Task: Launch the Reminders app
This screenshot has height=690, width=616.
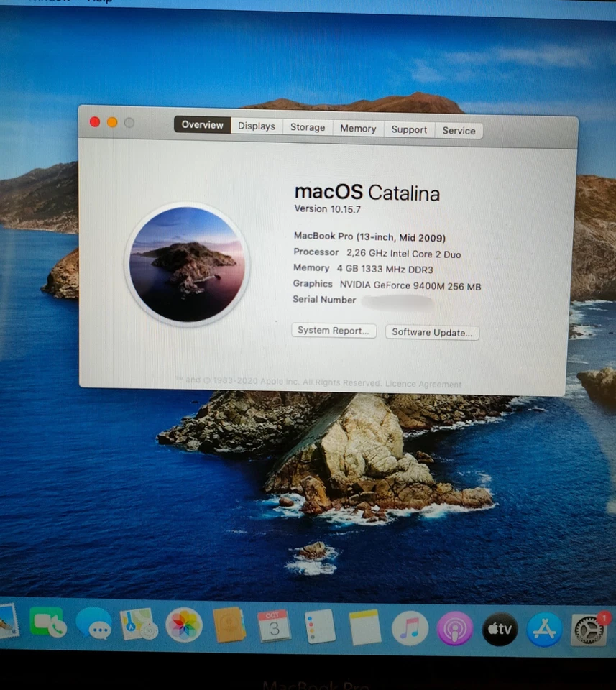Action: pos(318,627)
